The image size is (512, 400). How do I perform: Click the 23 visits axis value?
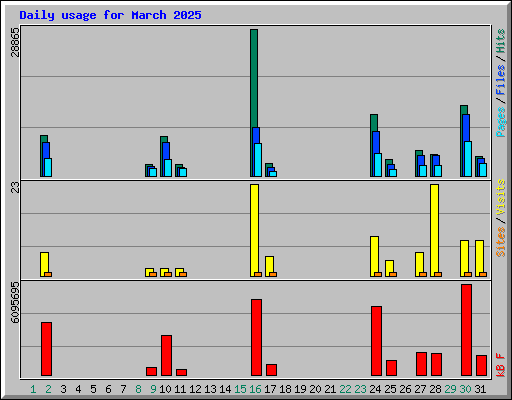[x=15, y=188]
